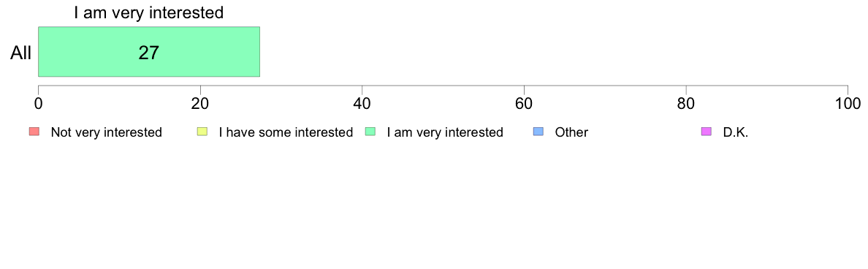Screen dimensions: 868x269
Task: Click the All row label
Action: 20,53
